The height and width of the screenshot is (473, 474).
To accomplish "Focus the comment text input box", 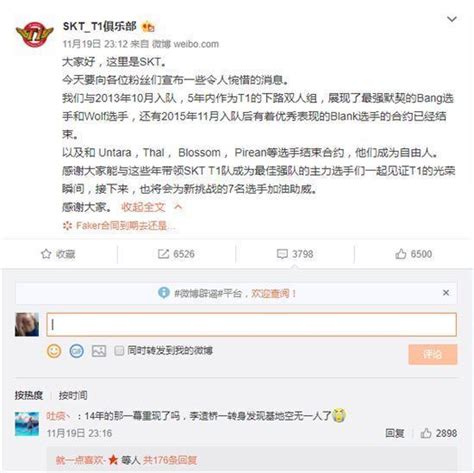I will click(252, 324).
